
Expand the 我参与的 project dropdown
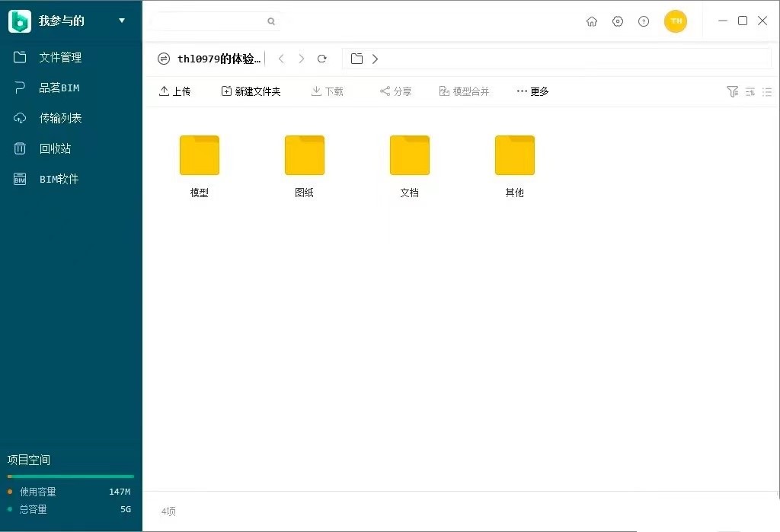122,21
